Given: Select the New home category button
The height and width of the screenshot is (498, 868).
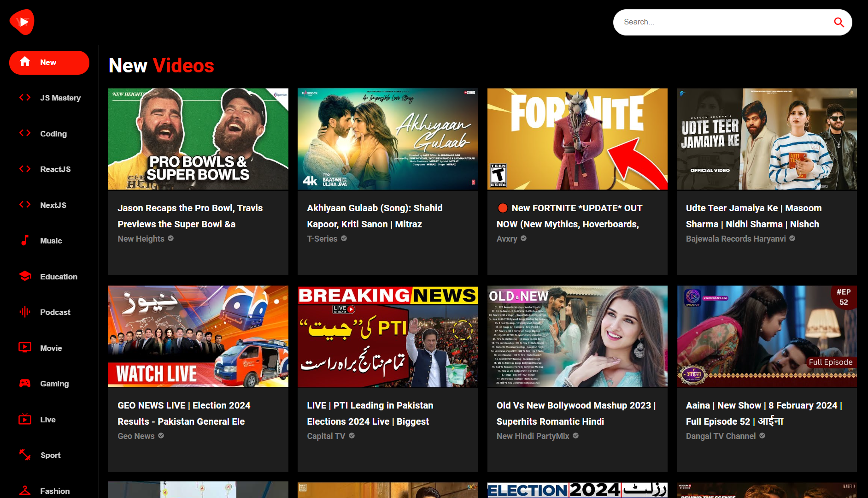Looking at the screenshot, I should 49,62.
